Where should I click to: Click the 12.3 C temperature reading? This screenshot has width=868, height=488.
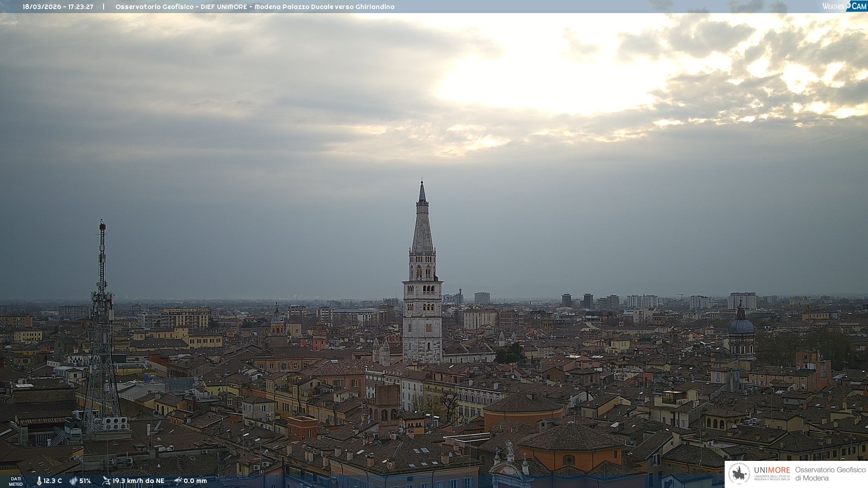pyautogui.click(x=53, y=481)
